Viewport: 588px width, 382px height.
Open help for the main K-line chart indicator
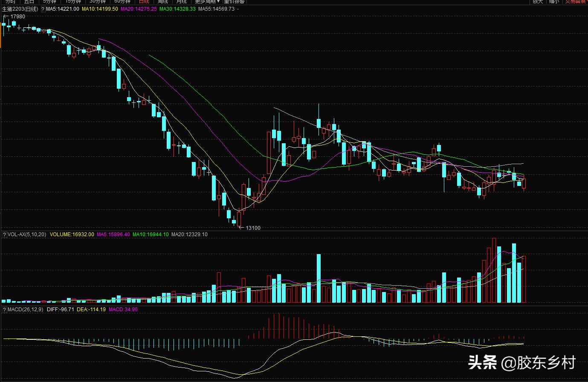[x=43, y=9]
